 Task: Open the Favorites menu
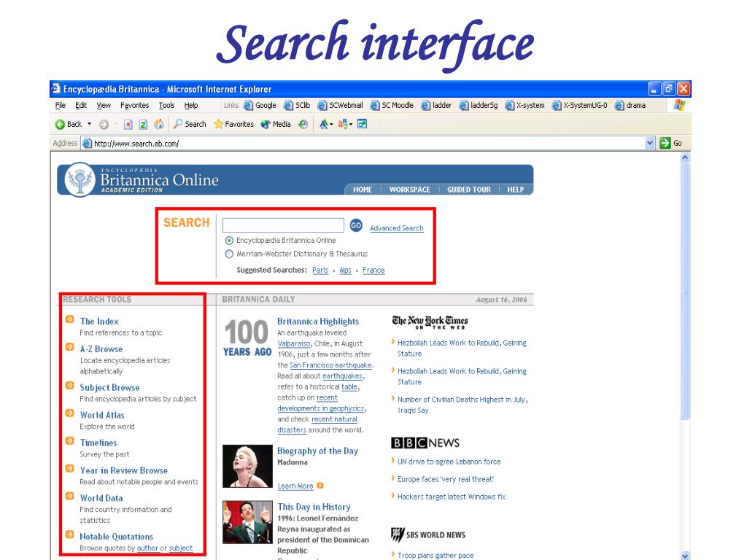click(134, 105)
